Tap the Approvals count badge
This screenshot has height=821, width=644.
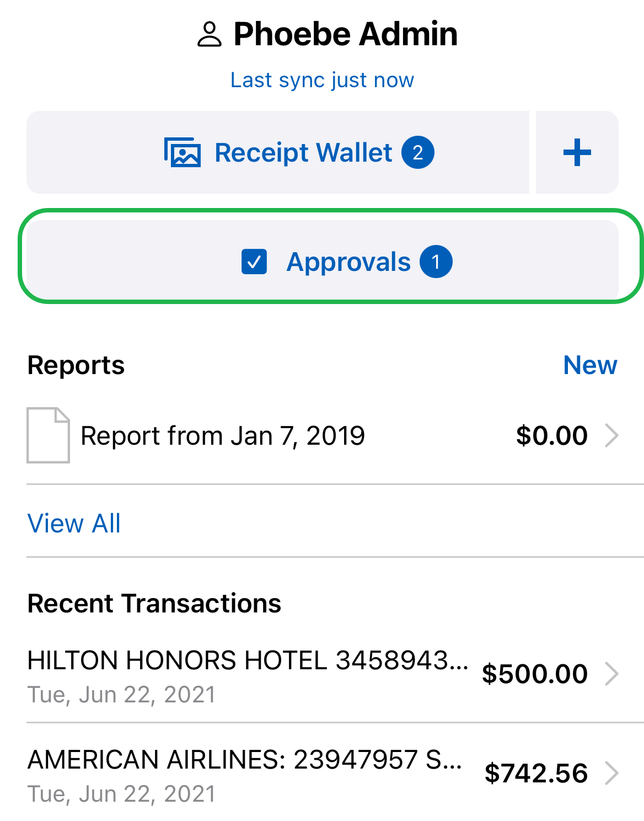(x=436, y=262)
